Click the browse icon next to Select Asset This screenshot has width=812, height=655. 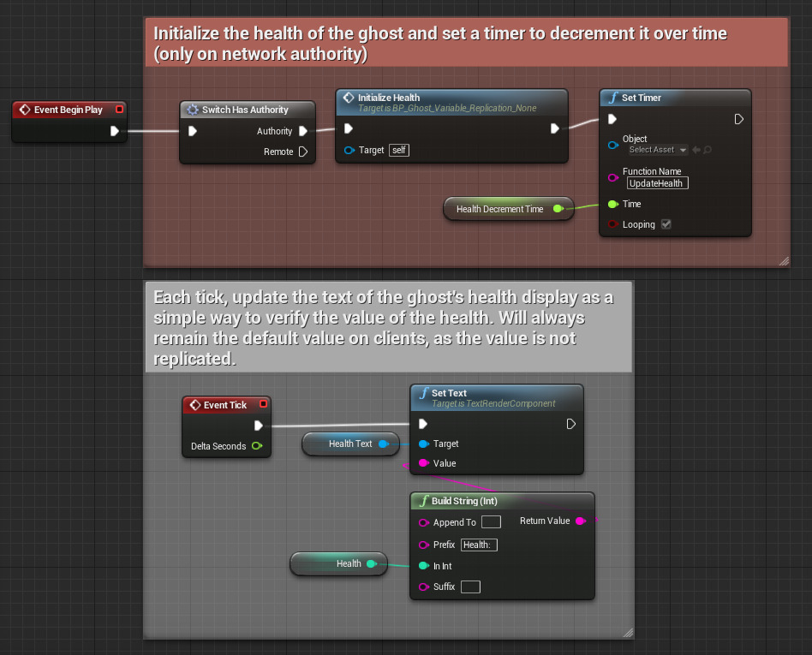[708, 150]
